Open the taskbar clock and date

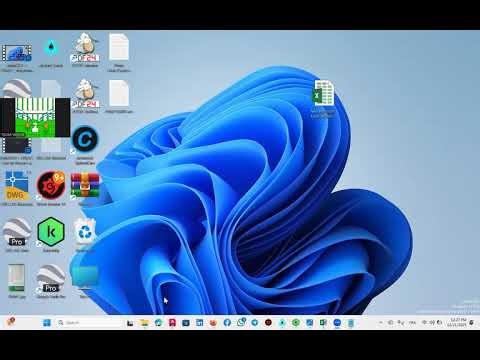[456, 322]
